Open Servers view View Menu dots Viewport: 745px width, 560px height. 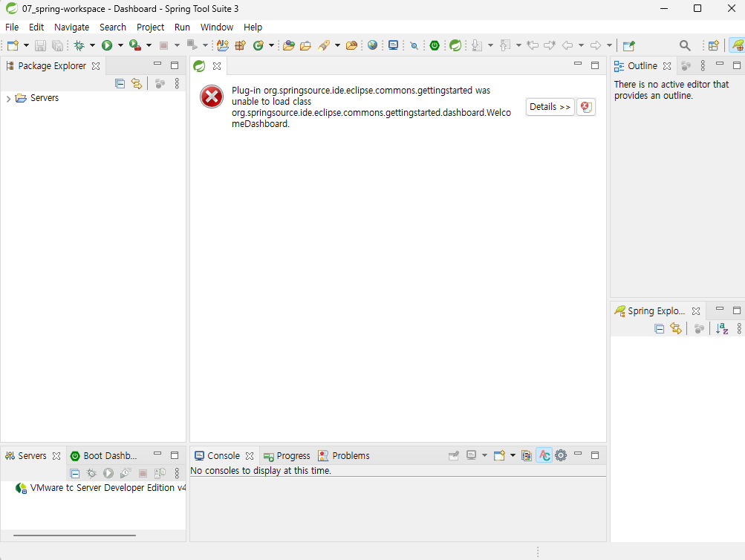[x=177, y=473]
